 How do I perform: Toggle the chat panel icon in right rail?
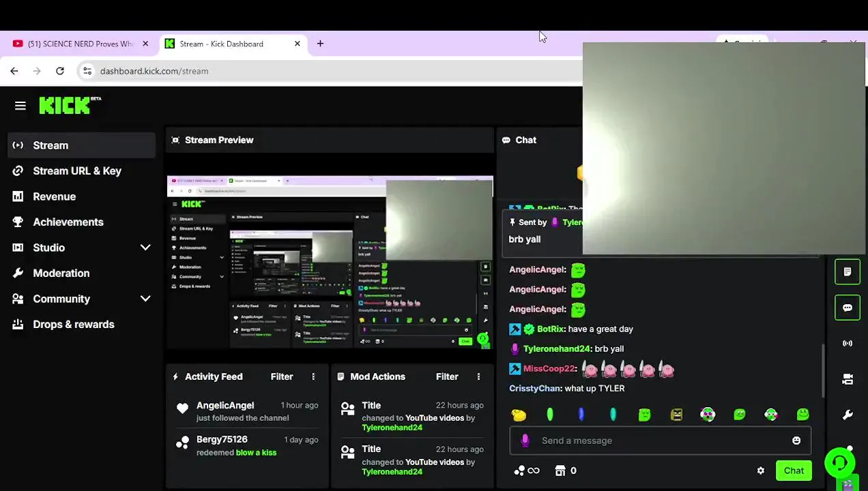click(848, 308)
